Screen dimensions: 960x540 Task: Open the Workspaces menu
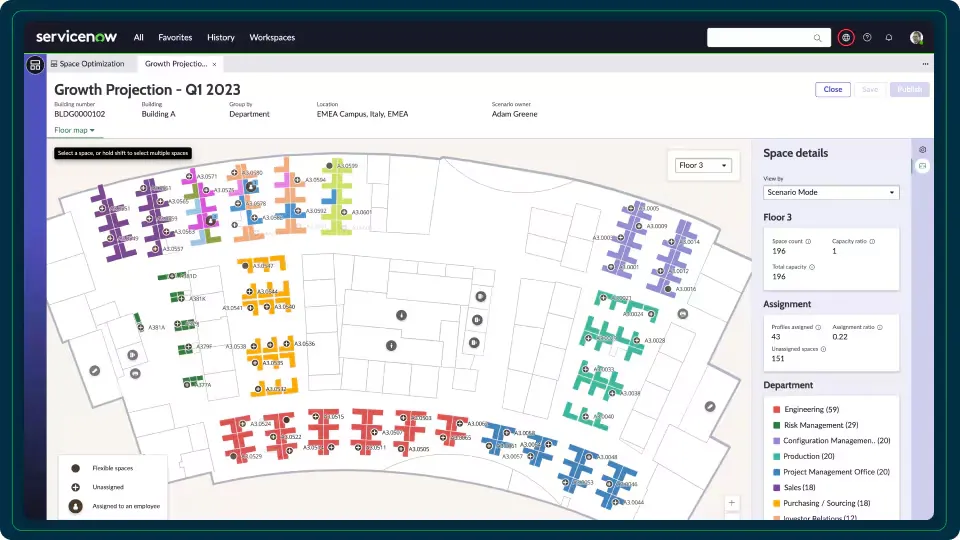(272, 37)
